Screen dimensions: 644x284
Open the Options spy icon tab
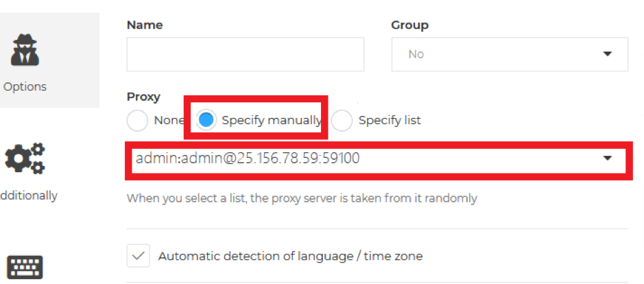(25, 51)
